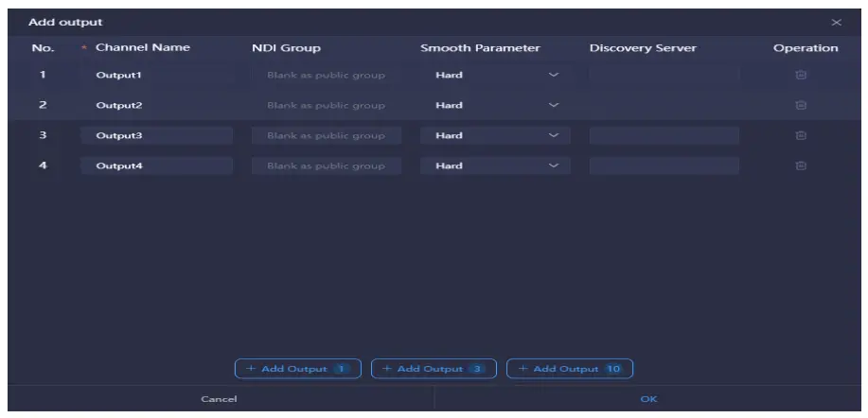Edit the Output2 channel name field
The height and width of the screenshot is (418, 868).
click(x=157, y=105)
